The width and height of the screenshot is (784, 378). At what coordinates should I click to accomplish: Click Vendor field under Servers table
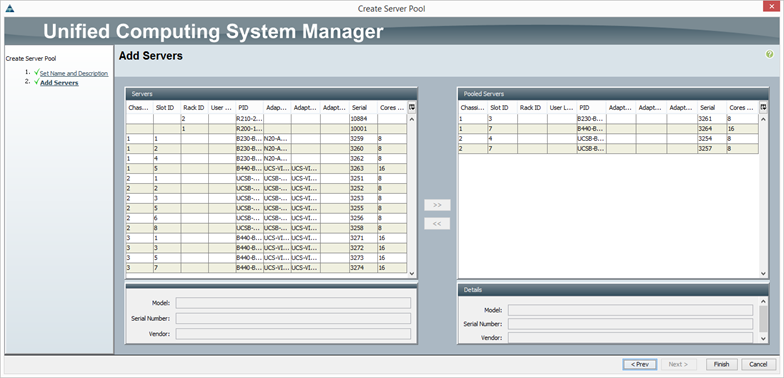point(293,334)
